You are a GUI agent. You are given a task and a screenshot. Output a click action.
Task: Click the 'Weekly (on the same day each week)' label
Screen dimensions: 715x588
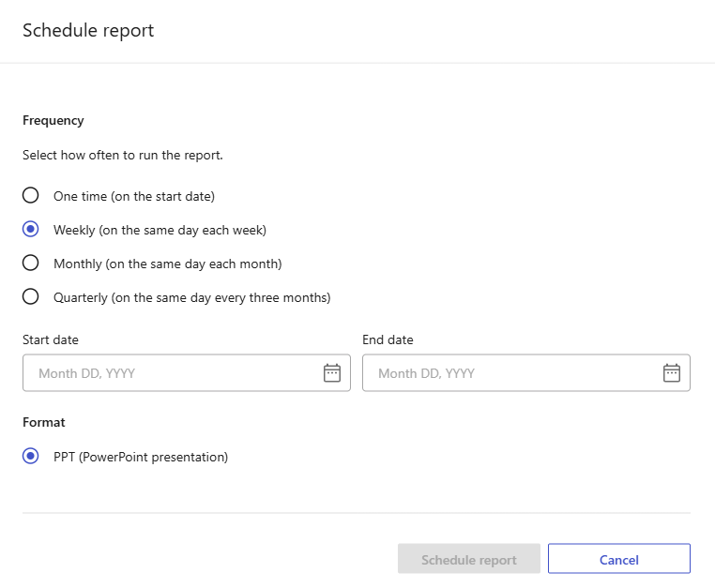click(x=160, y=230)
